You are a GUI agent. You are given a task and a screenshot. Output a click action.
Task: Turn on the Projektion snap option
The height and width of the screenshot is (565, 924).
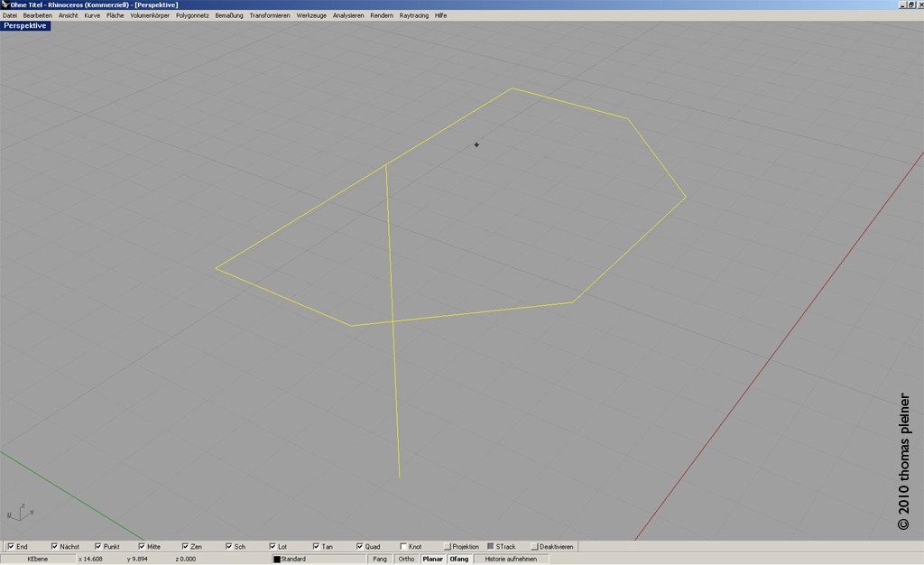447,546
